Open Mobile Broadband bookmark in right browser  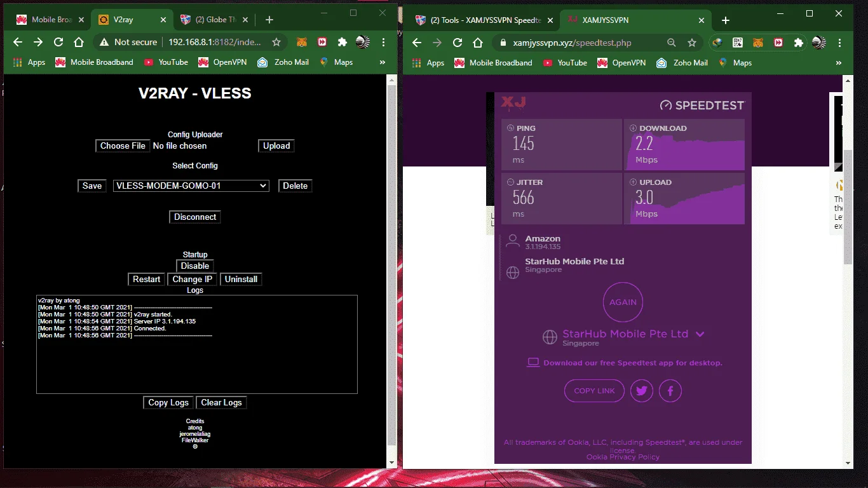click(493, 63)
